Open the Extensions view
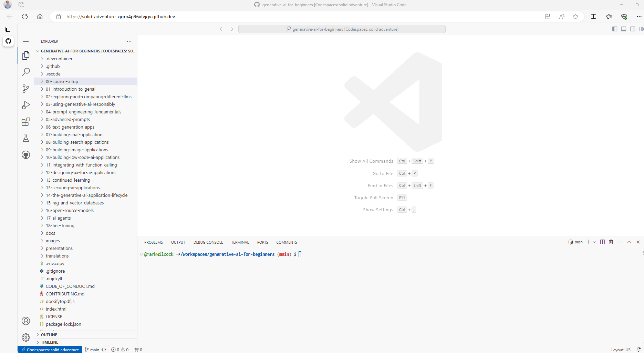This screenshot has width=644, height=353. click(26, 122)
